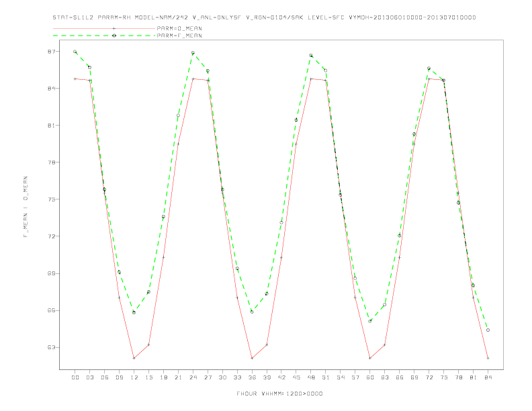Click x-axis tick label 00
The height and width of the screenshot is (411, 532).
click(x=75, y=377)
